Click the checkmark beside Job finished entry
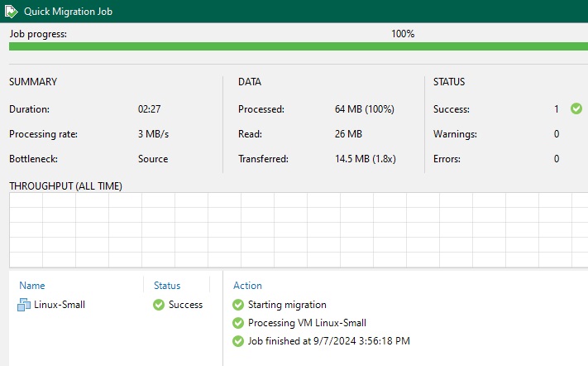The width and height of the screenshot is (588, 366). 238,341
